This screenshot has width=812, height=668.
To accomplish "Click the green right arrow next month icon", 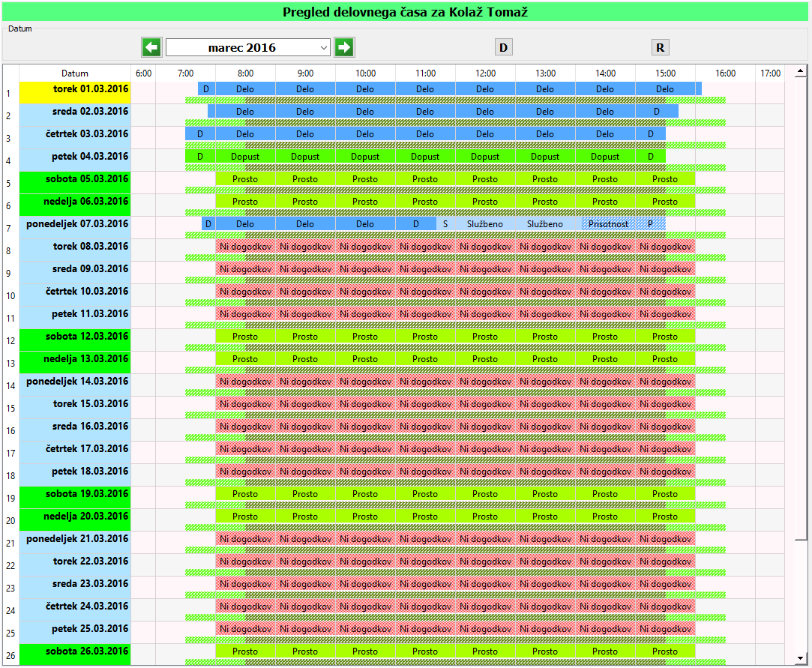I will click(344, 47).
